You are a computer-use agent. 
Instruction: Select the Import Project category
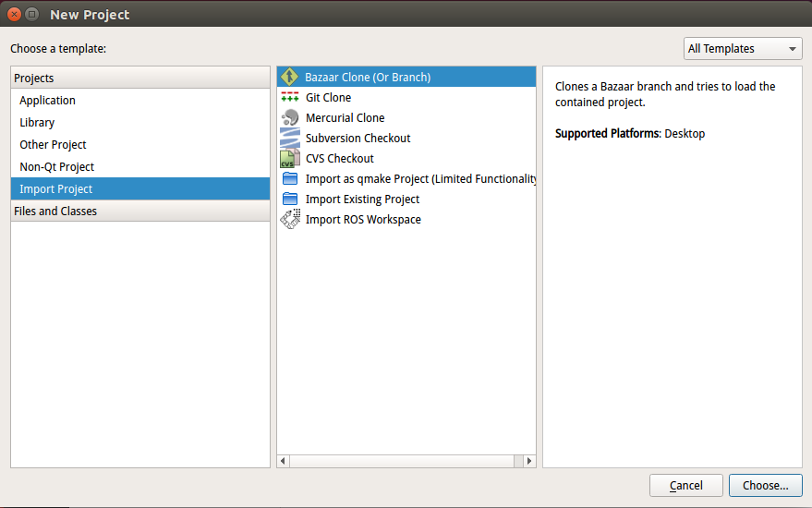pos(140,189)
